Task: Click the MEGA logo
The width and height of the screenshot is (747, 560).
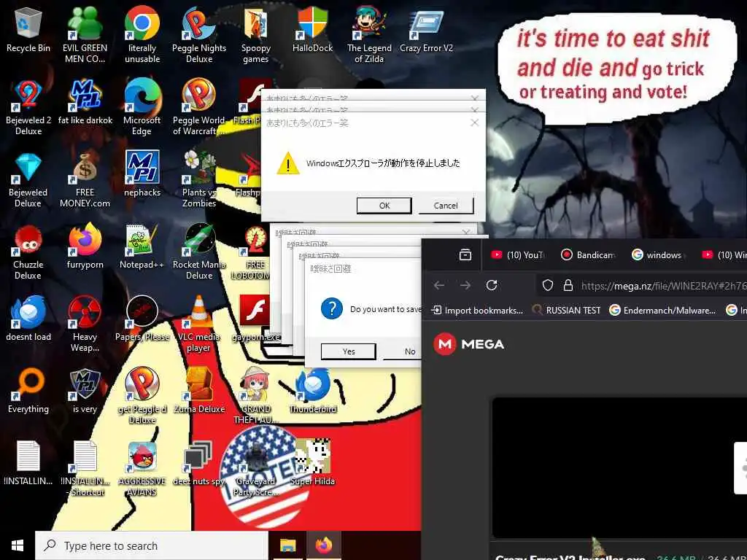Action: pos(469,344)
